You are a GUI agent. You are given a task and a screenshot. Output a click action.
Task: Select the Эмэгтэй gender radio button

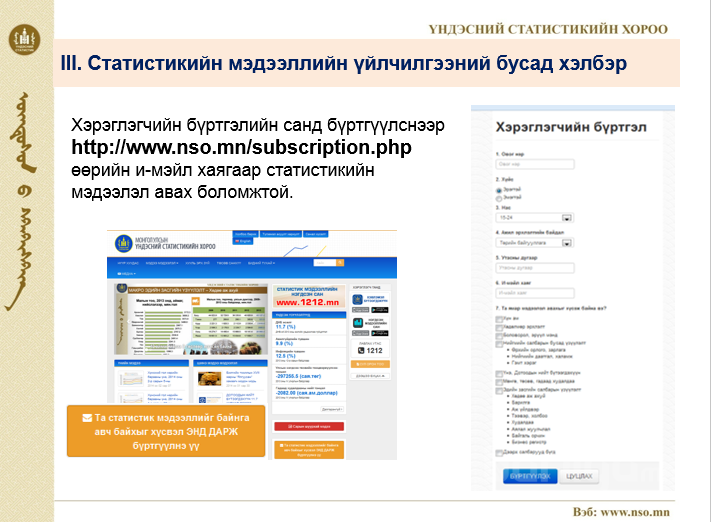click(499, 198)
